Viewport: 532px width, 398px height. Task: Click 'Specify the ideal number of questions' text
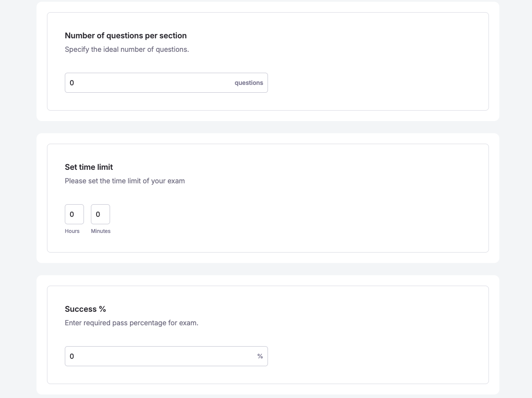pos(127,50)
